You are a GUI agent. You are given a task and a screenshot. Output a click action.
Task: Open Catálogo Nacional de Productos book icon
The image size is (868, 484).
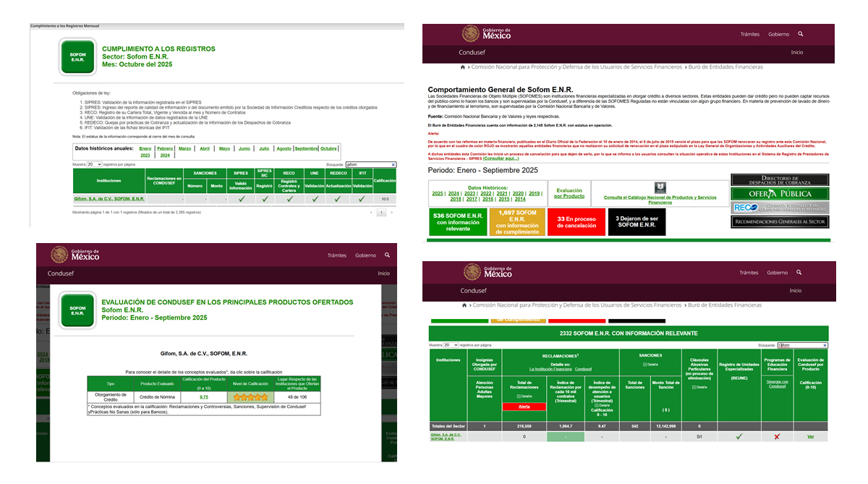point(660,187)
